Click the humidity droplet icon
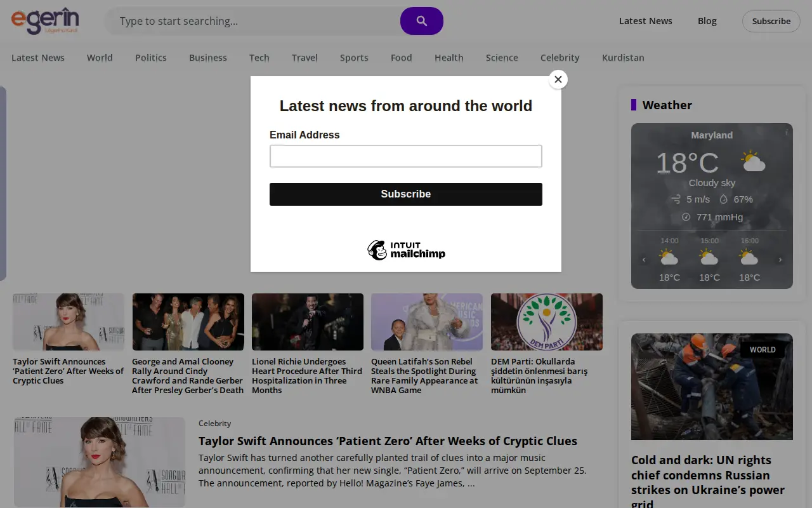The image size is (812, 508). (x=723, y=199)
